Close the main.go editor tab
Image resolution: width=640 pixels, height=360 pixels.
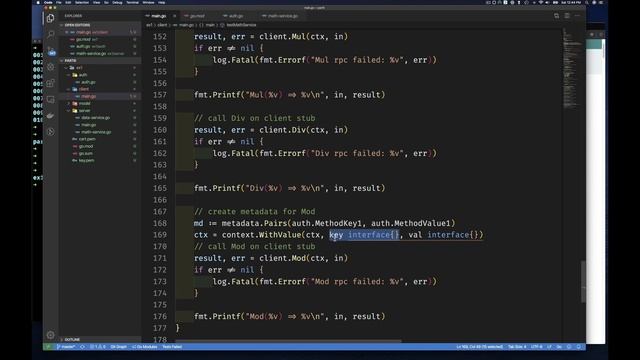point(174,16)
